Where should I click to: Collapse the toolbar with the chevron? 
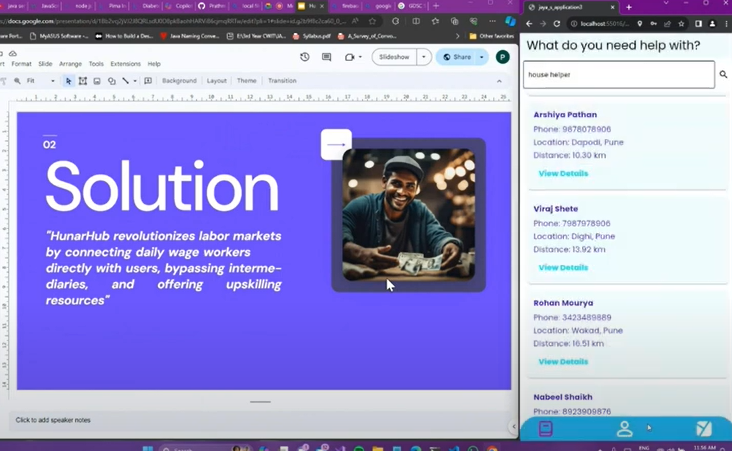tap(499, 81)
